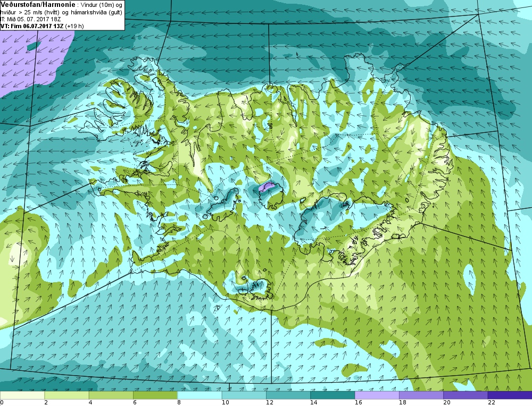Select the 18–20 m/s medium purple legend swatch
The width and height of the screenshot is (532, 406).
[421, 395]
